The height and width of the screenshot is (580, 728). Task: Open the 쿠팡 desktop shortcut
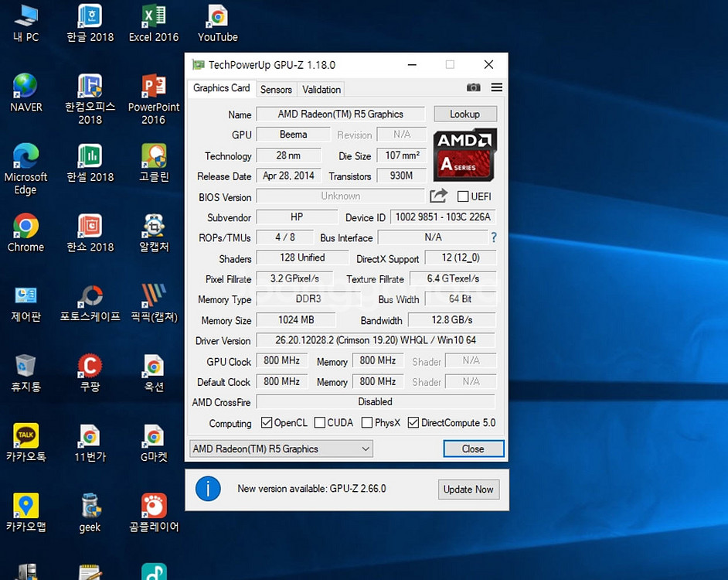point(90,373)
